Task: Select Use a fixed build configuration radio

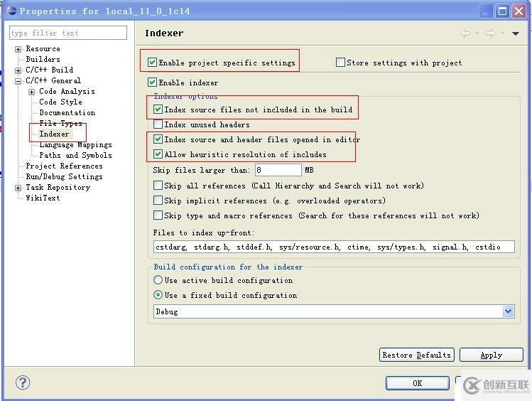Action: click(158, 295)
